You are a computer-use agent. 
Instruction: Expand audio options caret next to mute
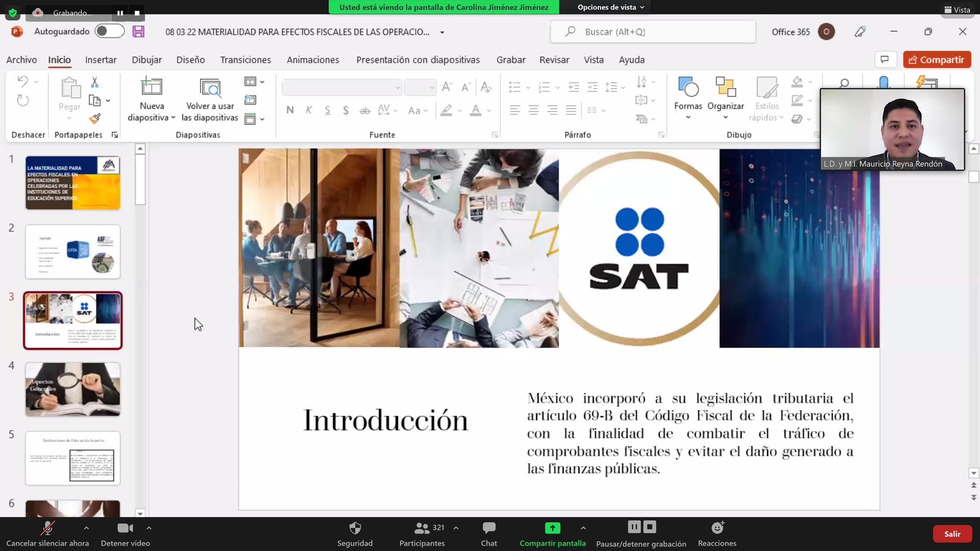86,528
